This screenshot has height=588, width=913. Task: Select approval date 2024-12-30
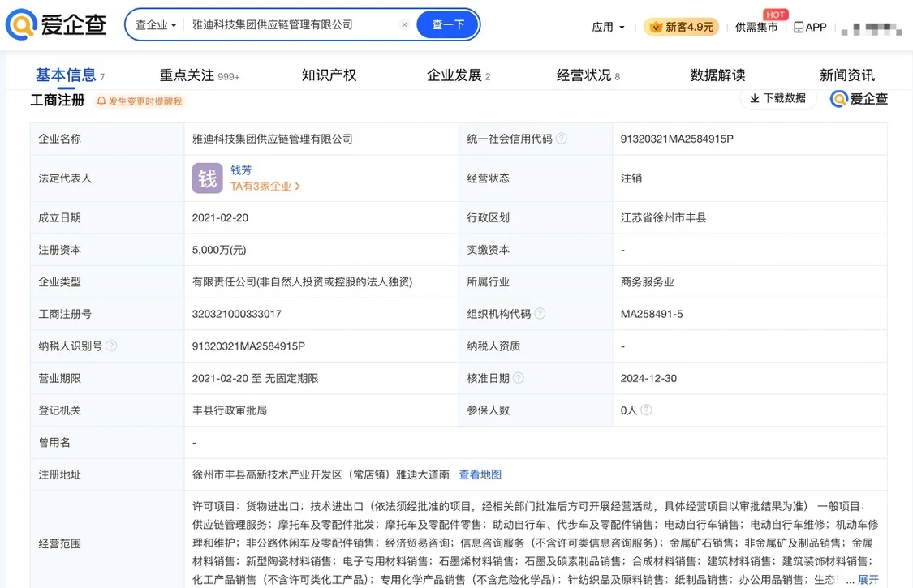[648, 378]
